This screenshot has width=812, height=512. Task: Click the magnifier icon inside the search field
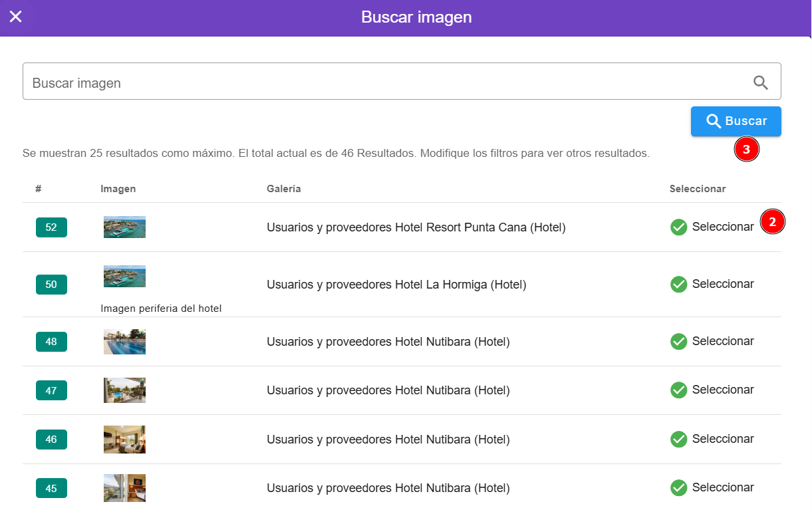760,82
